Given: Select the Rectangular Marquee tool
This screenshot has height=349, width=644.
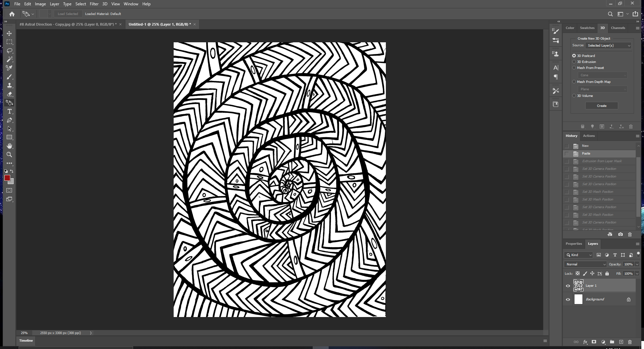Looking at the screenshot, I should [x=9, y=42].
